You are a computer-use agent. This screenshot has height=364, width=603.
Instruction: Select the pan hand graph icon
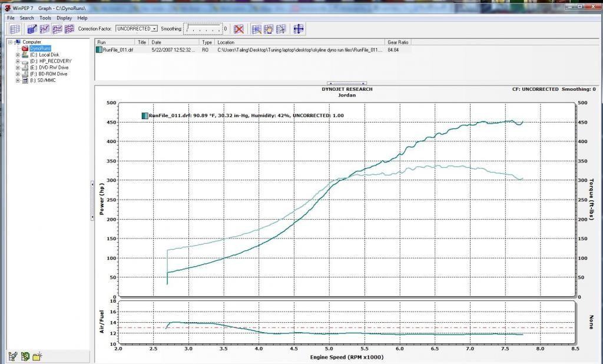268,28
